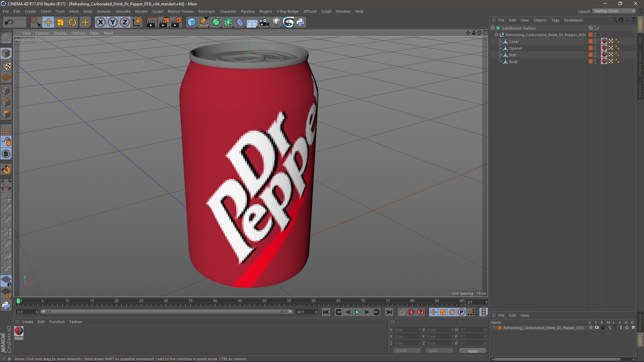
Task: Add a Floor environment object
Action: tap(252, 22)
